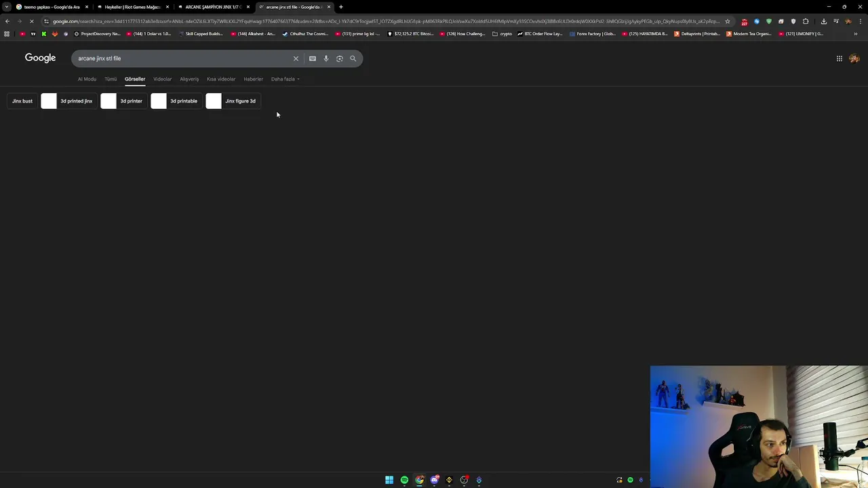The image size is (868, 488).
Task: Open the ProjectDiscovery bookmark
Action: (x=97, y=34)
